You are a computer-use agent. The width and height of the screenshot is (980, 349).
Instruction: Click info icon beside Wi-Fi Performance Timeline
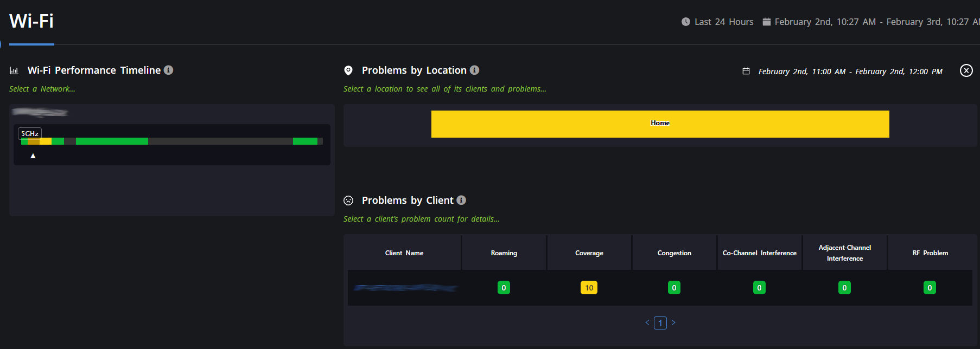point(168,70)
